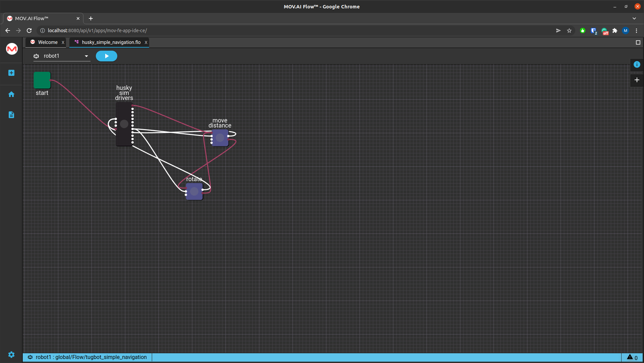Click robot1 flow path in status bar
The width and height of the screenshot is (644, 363).
coord(91,357)
